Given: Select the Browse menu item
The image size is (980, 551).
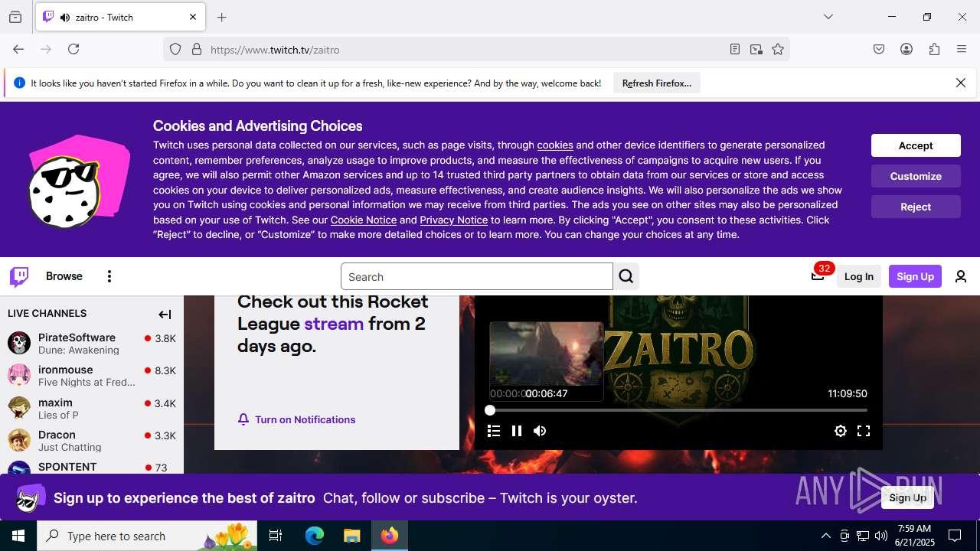Looking at the screenshot, I should click(x=64, y=276).
